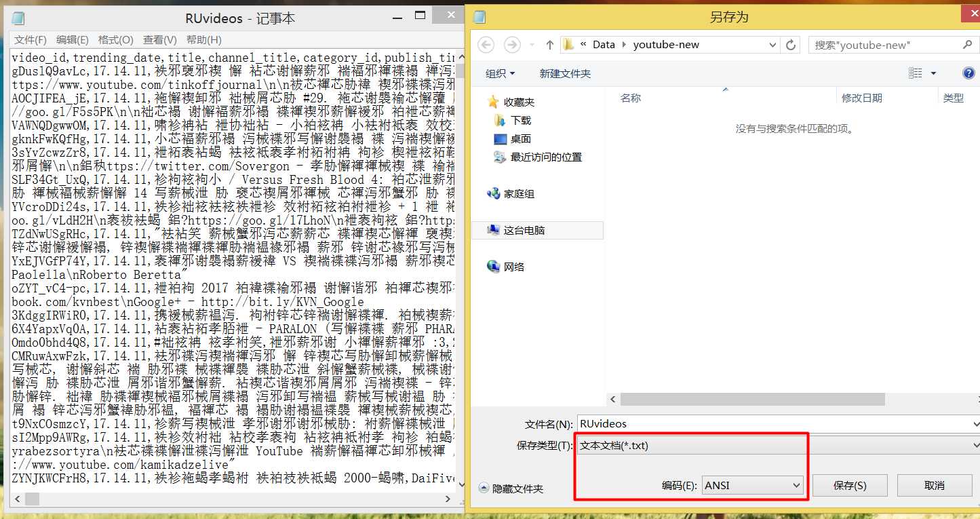Click the recent locations dropdown arrow
This screenshot has height=519, width=980.
531,45
